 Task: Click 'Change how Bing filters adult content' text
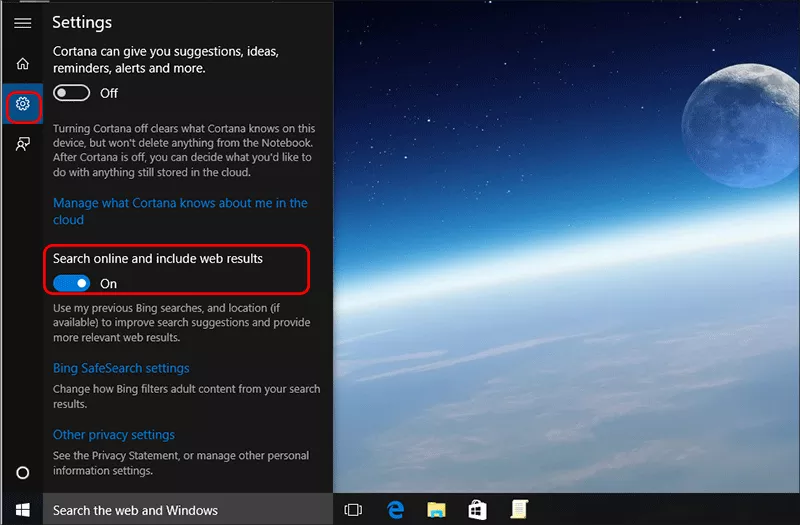point(186,396)
